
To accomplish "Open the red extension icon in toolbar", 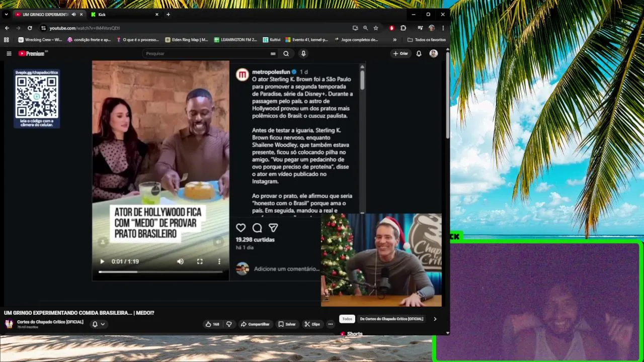I will (x=392, y=28).
